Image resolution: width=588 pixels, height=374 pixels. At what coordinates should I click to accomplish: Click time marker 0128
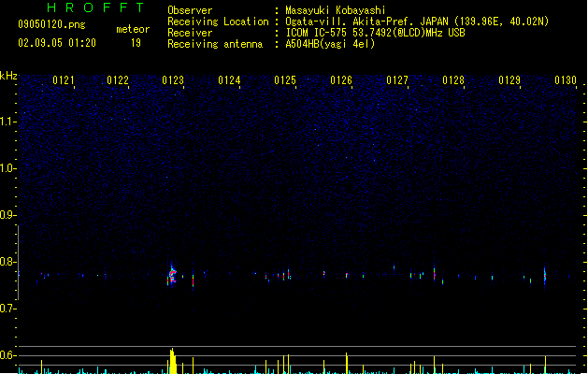point(453,80)
